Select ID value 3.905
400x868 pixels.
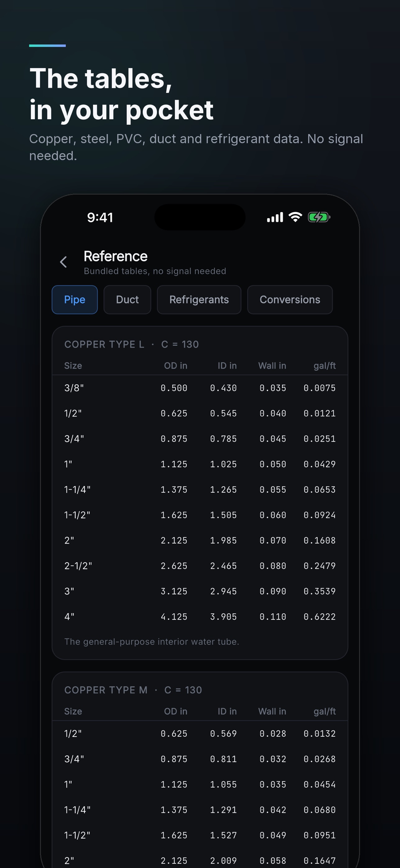pos(223,617)
